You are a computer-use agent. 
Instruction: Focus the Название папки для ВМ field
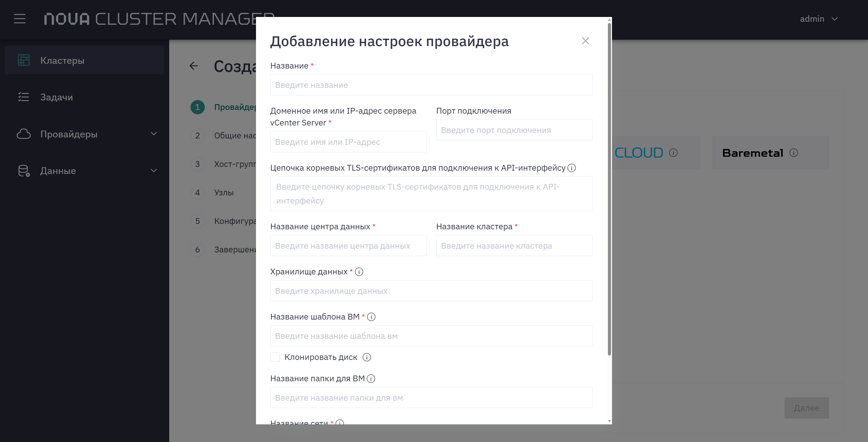(431, 398)
